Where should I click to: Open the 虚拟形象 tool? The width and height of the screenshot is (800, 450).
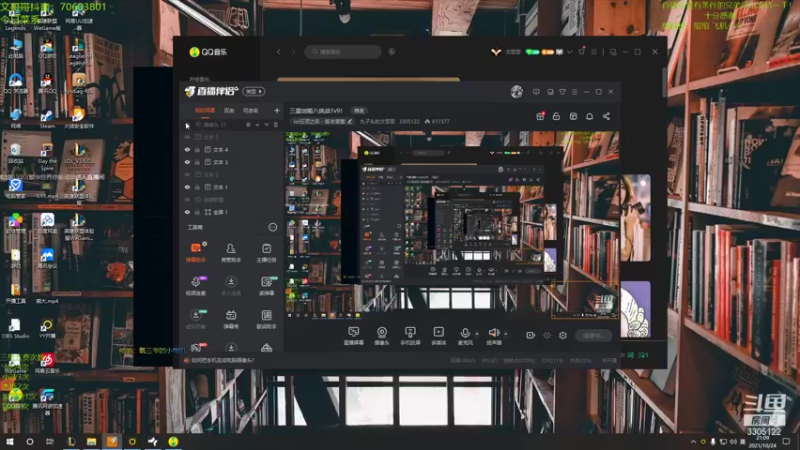click(x=196, y=319)
